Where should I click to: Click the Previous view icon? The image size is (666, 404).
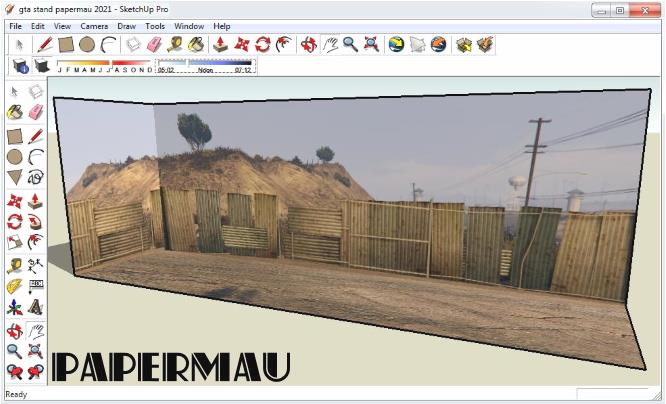point(14,372)
